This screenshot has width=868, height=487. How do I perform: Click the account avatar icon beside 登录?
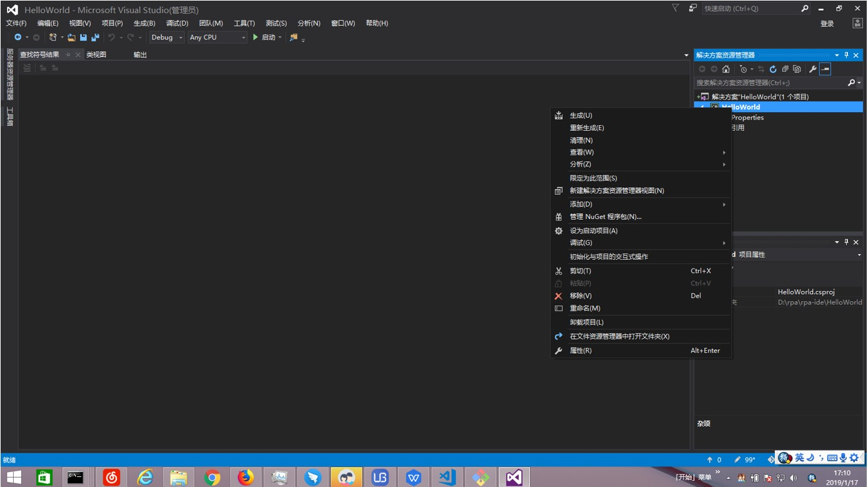tap(857, 23)
